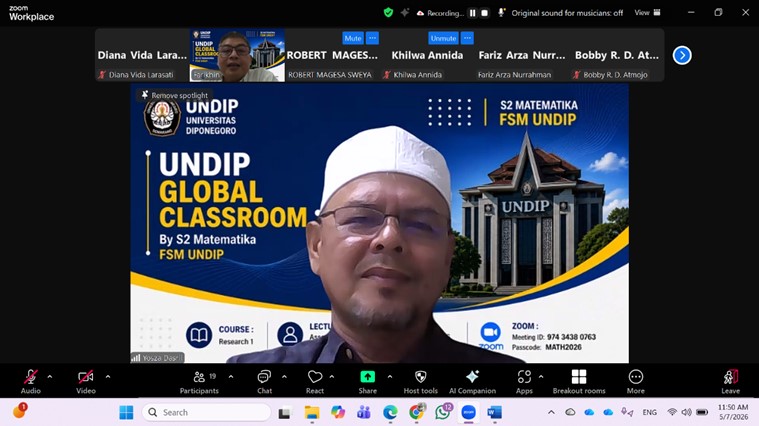
Task: Show next participants in gallery strip
Action: (x=682, y=55)
